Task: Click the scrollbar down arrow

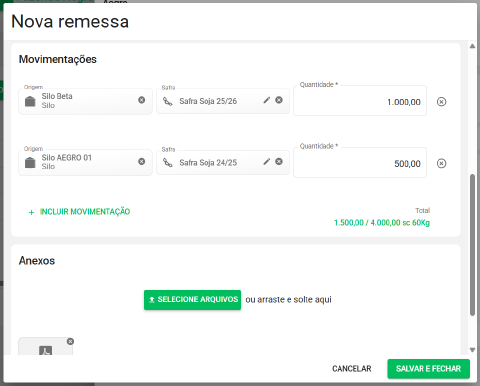Action: click(472, 350)
